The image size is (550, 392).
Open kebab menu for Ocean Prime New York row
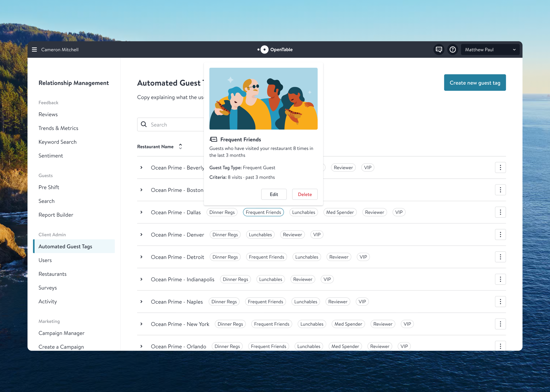[x=500, y=324]
